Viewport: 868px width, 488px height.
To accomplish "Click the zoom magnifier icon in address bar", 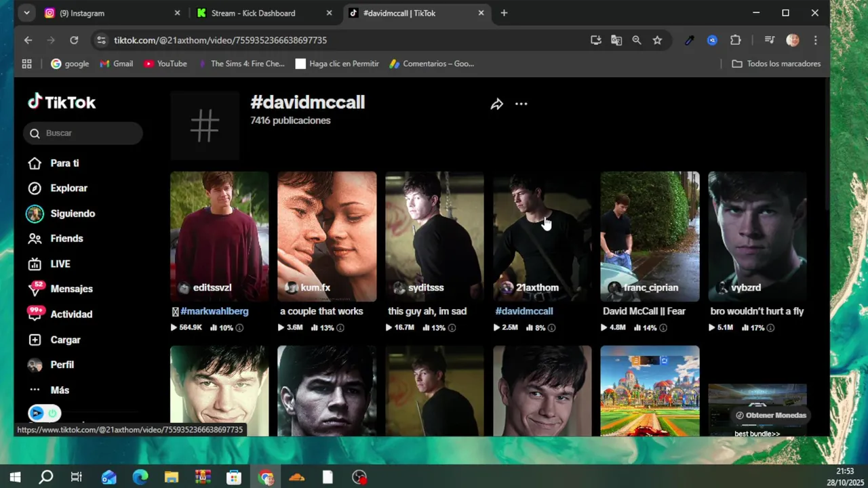I will [637, 40].
